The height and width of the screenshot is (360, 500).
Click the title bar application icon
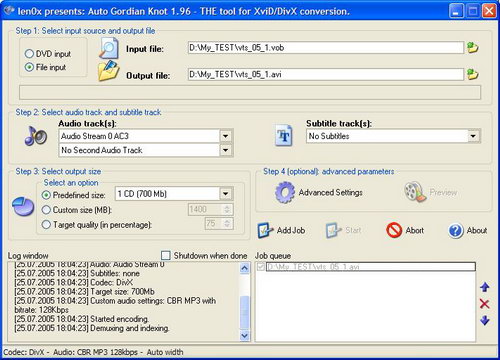[x=9, y=11]
